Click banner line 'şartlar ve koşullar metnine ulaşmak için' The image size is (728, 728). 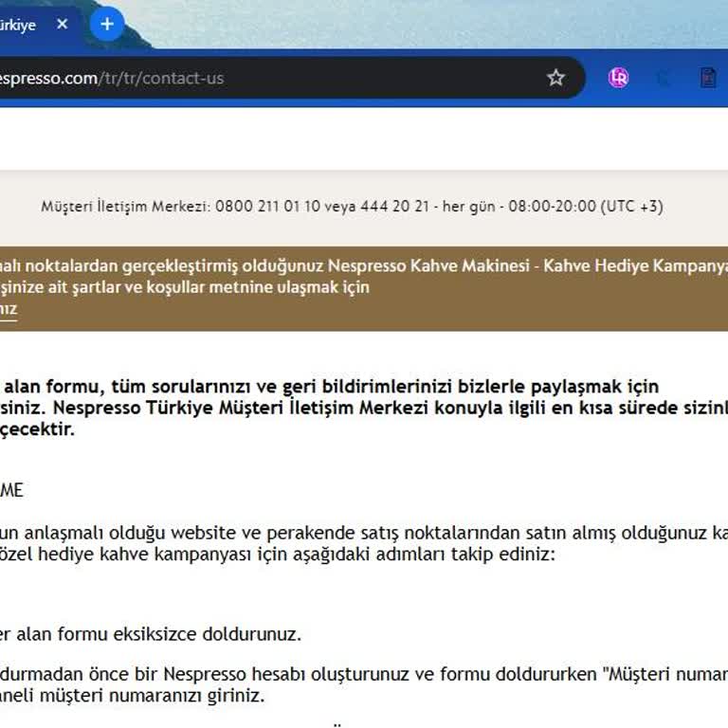[221, 287]
